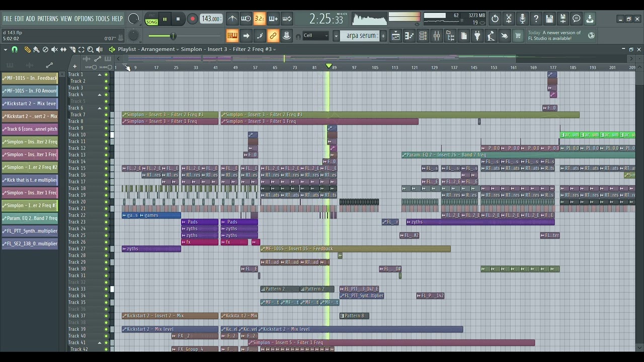Open Arrangement dropdown arrow in playlist title
644x362 pixels.
tap(178, 49)
